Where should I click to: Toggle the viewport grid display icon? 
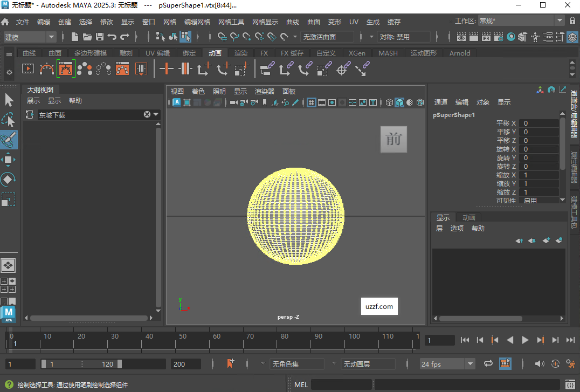pyautogui.click(x=311, y=102)
